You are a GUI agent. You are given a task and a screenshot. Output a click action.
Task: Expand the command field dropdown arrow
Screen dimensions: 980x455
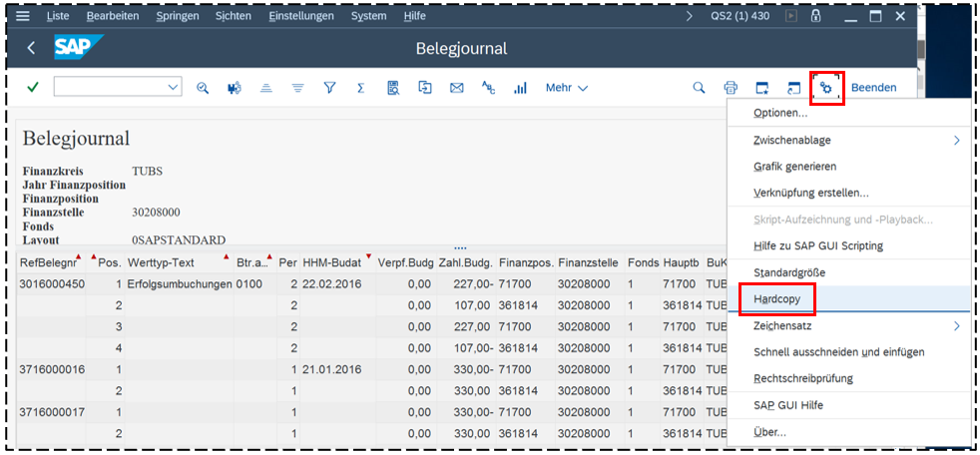pyautogui.click(x=174, y=88)
